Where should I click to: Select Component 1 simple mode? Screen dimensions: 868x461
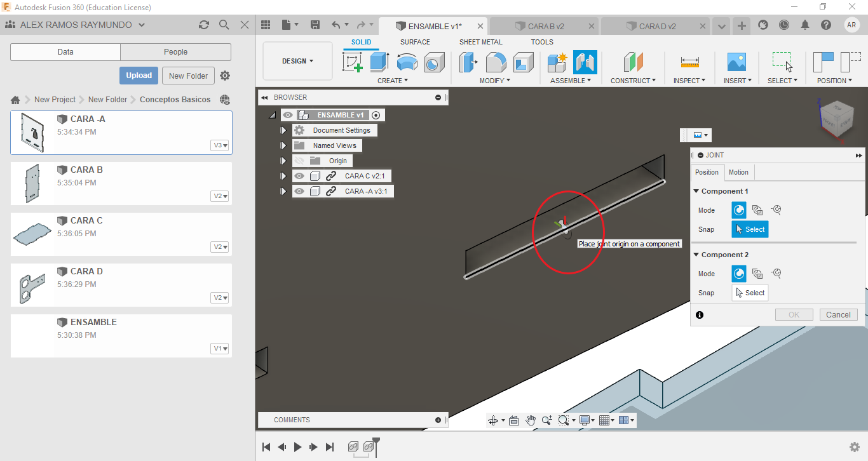point(739,210)
